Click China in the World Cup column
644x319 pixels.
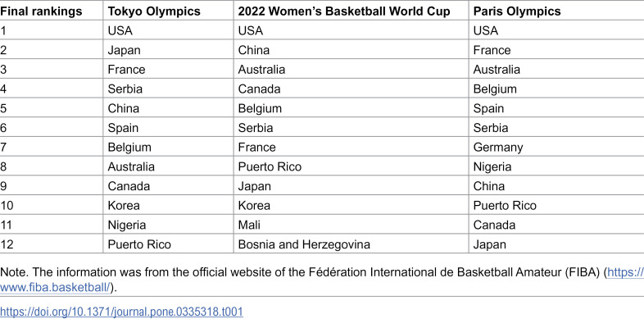[254, 50]
